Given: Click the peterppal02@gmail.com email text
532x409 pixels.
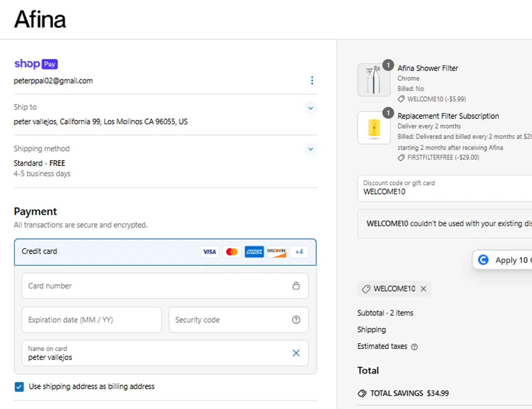Looking at the screenshot, I should point(53,81).
